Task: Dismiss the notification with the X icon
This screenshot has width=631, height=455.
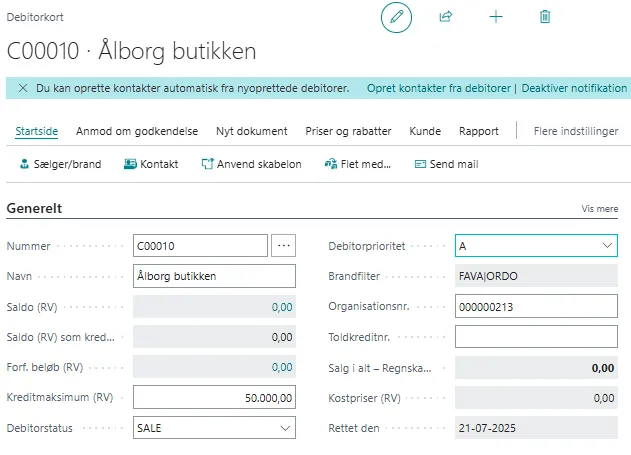Action: pyautogui.click(x=22, y=88)
